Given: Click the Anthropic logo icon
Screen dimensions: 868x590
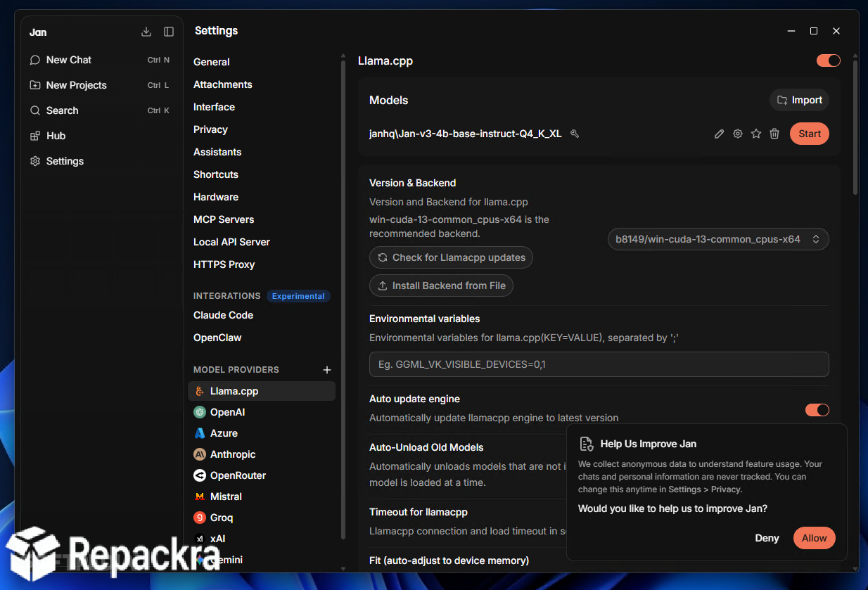Looking at the screenshot, I should click(x=200, y=454).
